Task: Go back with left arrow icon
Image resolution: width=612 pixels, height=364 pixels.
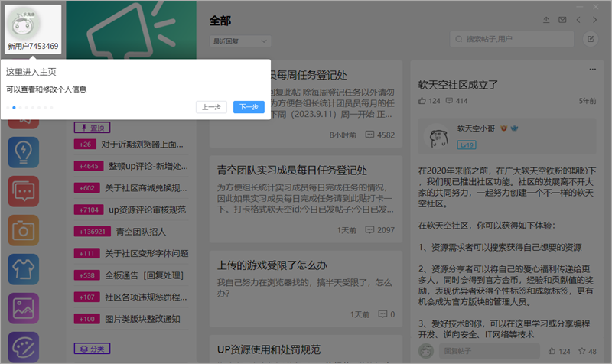Action: (x=578, y=20)
